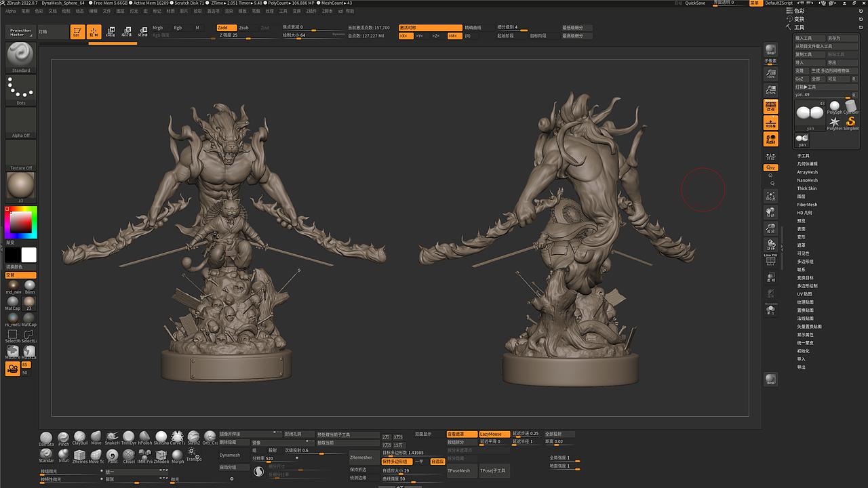The width and height of the screenshot is (868, 488).
Task: Select the ZModeler brush
Action: click(161, 456)
